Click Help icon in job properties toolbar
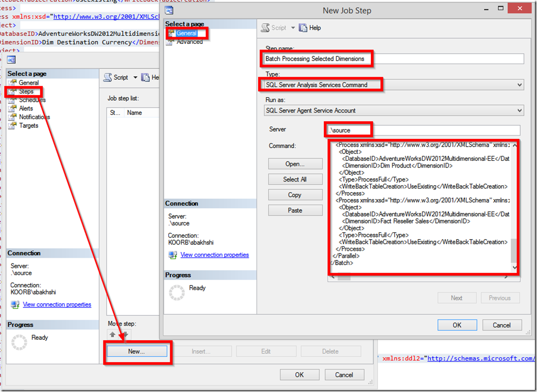The width and height of the screenshot is (537, 392). click(x=145, y=77)
